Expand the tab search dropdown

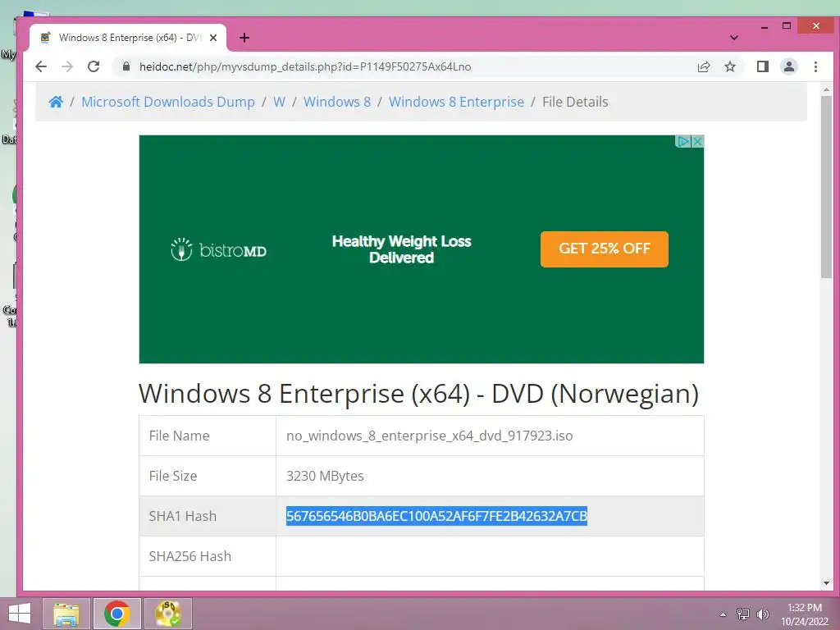pos(734,38)
